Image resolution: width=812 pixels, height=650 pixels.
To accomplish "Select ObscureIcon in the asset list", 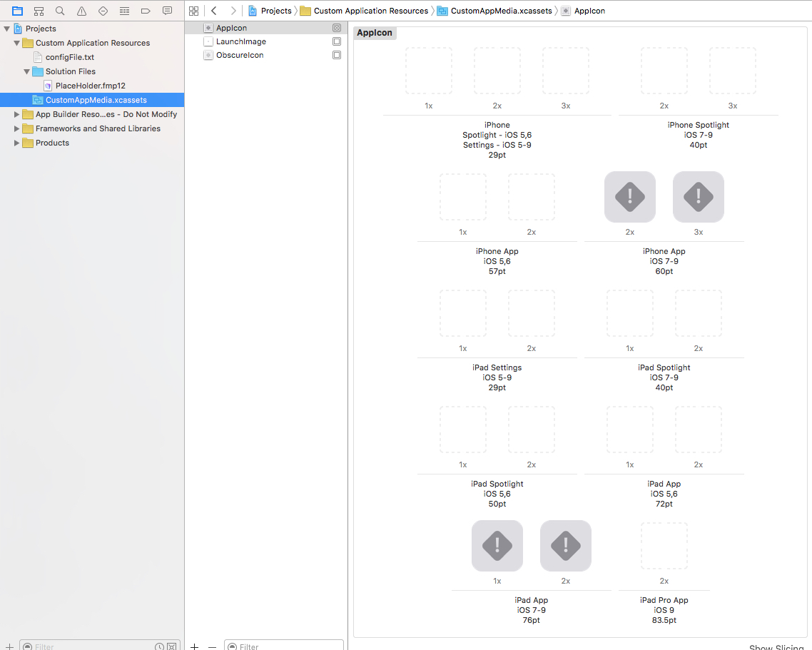I will click(x=240, y=55).
